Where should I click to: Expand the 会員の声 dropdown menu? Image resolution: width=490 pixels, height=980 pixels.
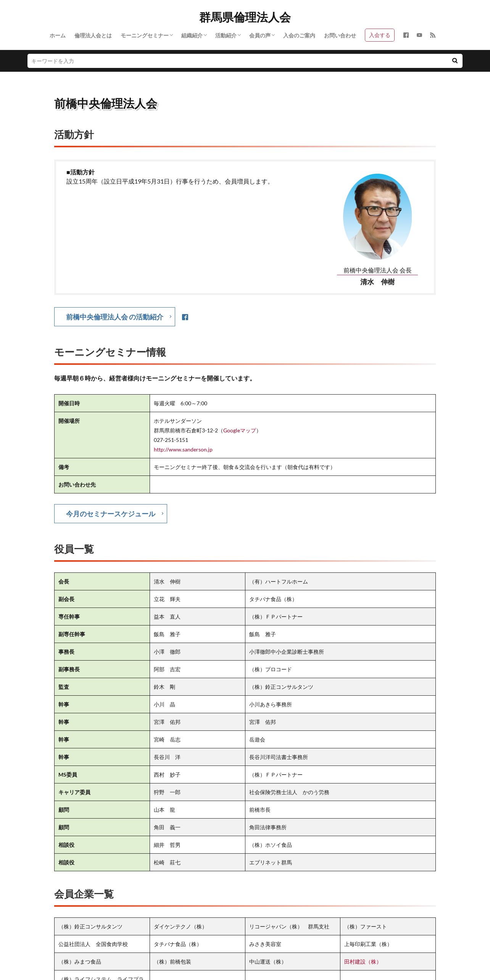tap(262, 35)
